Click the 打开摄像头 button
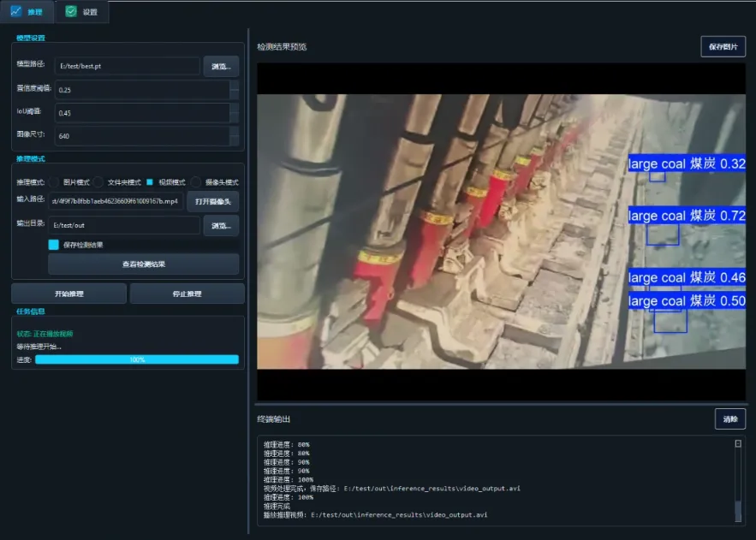The height and width of the screenshot is (540, 756). click(212, 201)
